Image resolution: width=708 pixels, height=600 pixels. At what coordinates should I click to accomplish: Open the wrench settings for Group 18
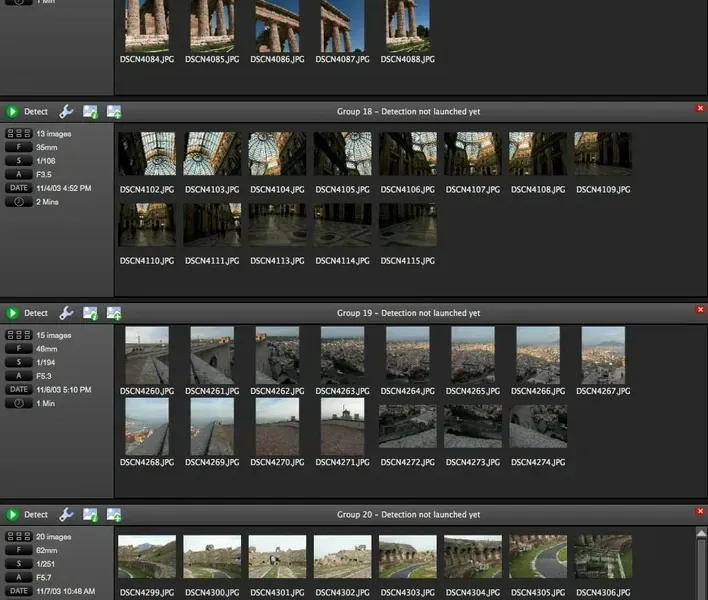click(x=66, y=111)
